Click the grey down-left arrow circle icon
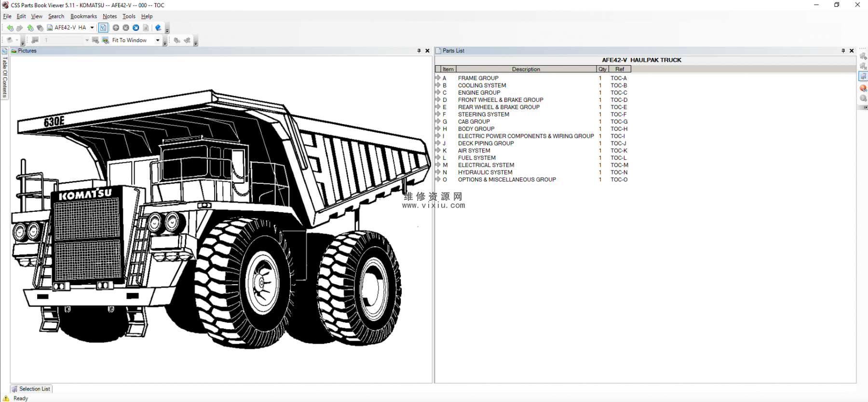Image resolution: width=868 pixels, height=402 pixels. pyautogui.click(x=126, y=28)
